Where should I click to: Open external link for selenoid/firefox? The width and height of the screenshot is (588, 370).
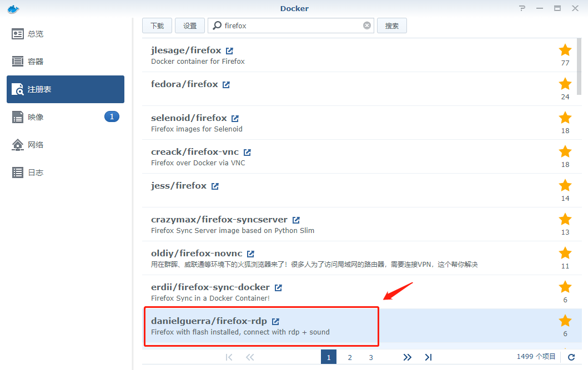point(235,118)
